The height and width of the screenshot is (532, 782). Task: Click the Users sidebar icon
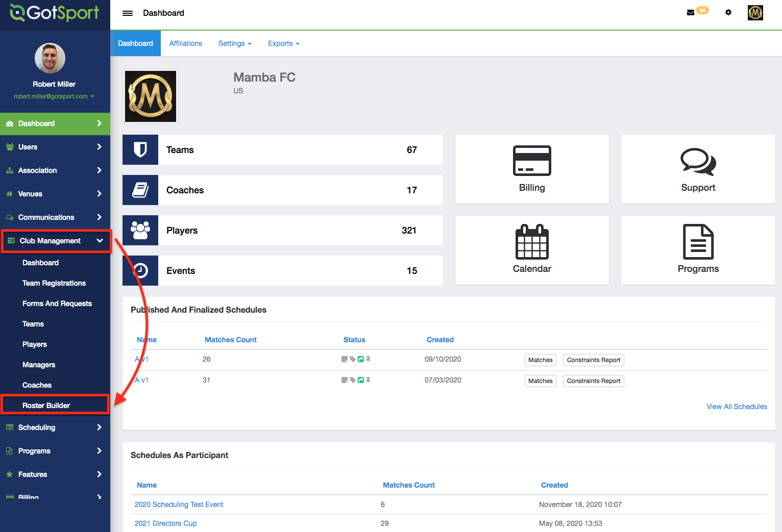pos(10,147)
